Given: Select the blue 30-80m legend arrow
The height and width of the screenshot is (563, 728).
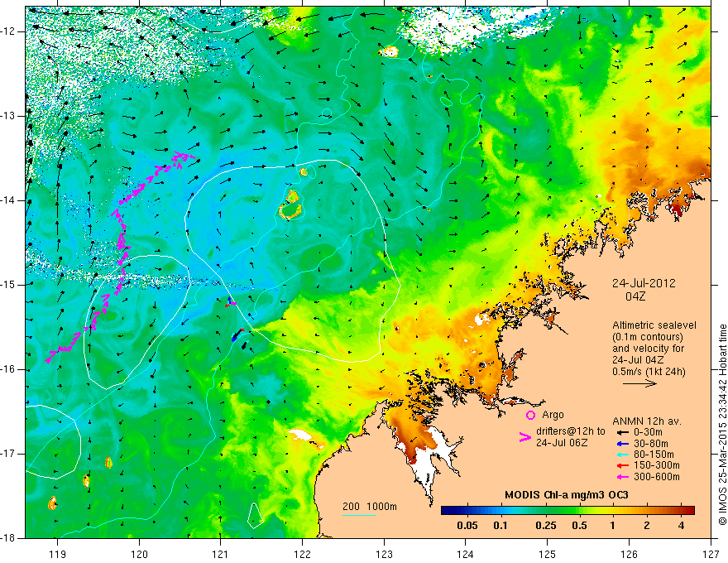Looking at the screenshot, I should pos(622,444).
